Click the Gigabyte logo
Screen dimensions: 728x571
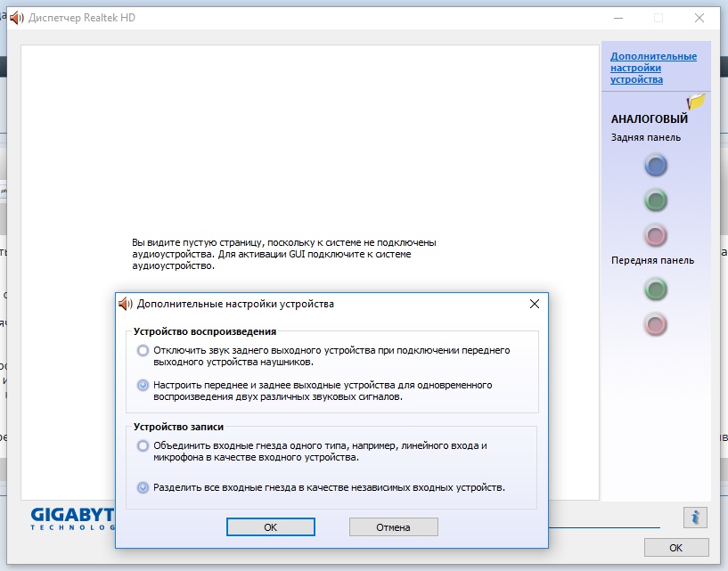point(71,518)
